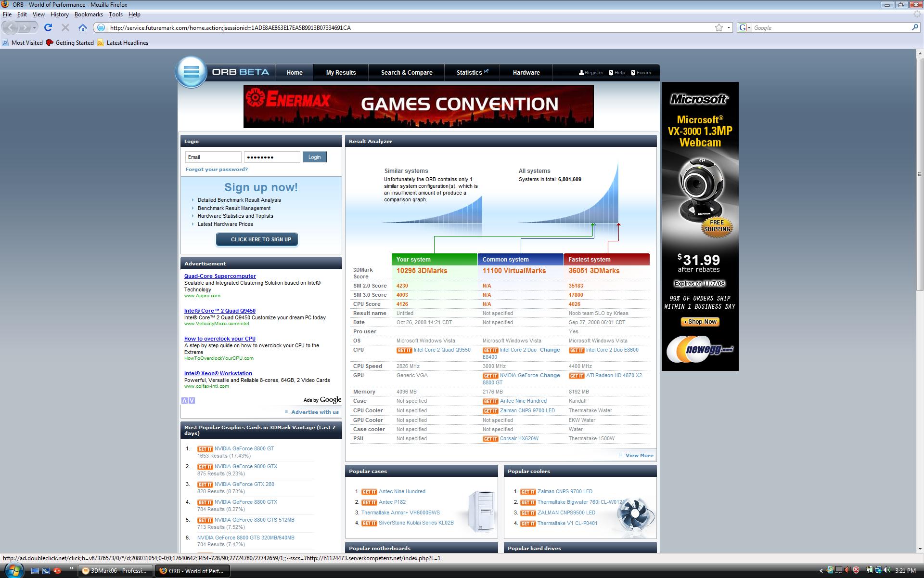Open Quad-Core Supercomputer ad link
Screen dimensions: 924x578
click(x=220, y=276)
